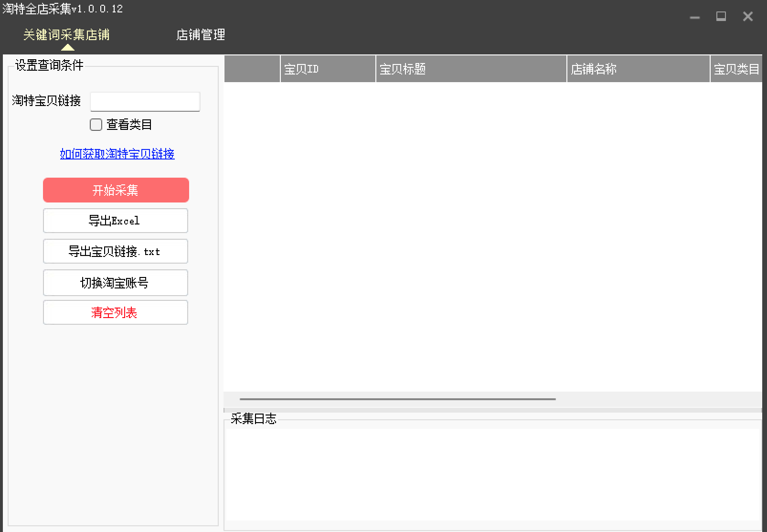Screen dimensions: 767x532
Task: Maximize the 淘特全店采集 window
Action: pyautogui.click(x=721, y=17)
